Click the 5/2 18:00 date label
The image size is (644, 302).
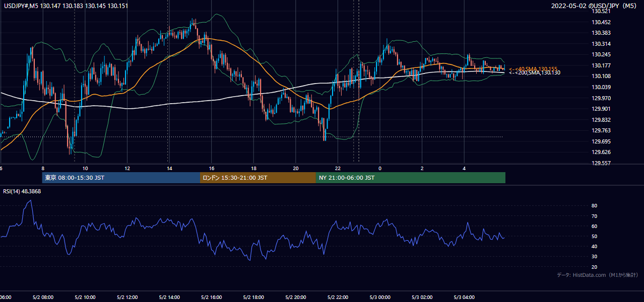(253, 297)
